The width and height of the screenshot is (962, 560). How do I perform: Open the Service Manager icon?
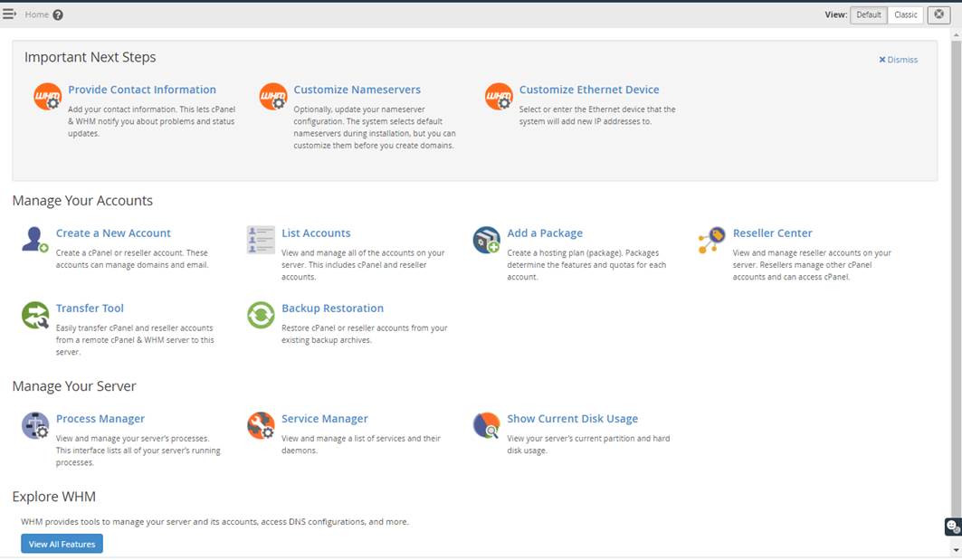[260, 425]
